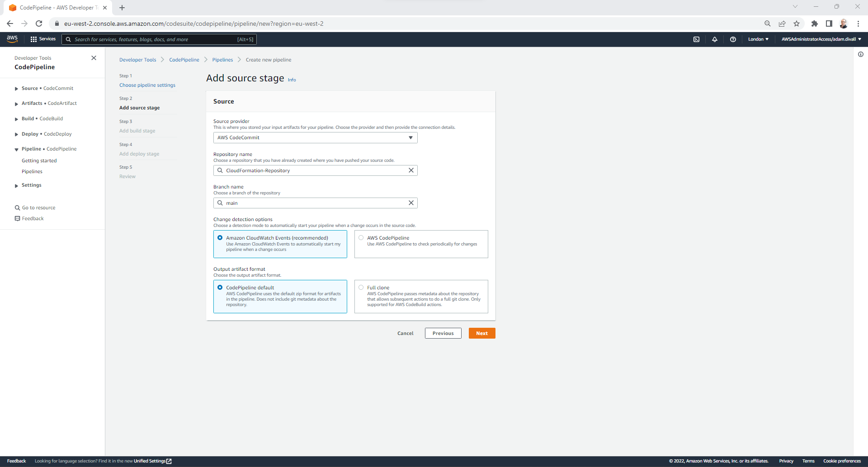This screenshot has height=467, width=868.
Task: Open the browser side panel icon
Action: (x=829, y=24)
